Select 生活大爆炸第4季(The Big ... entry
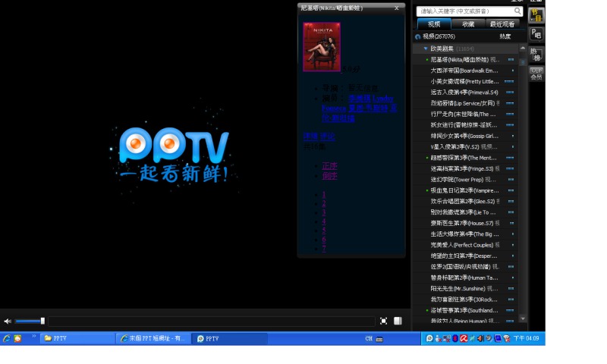 tap(464, 234)
